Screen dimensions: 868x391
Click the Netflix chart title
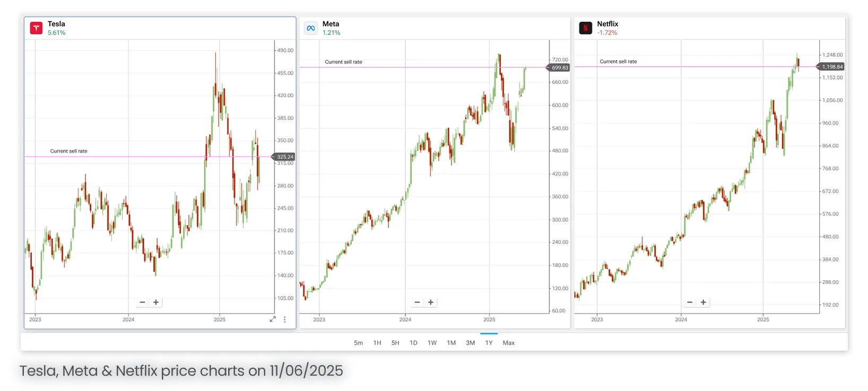tap(607, 24)
